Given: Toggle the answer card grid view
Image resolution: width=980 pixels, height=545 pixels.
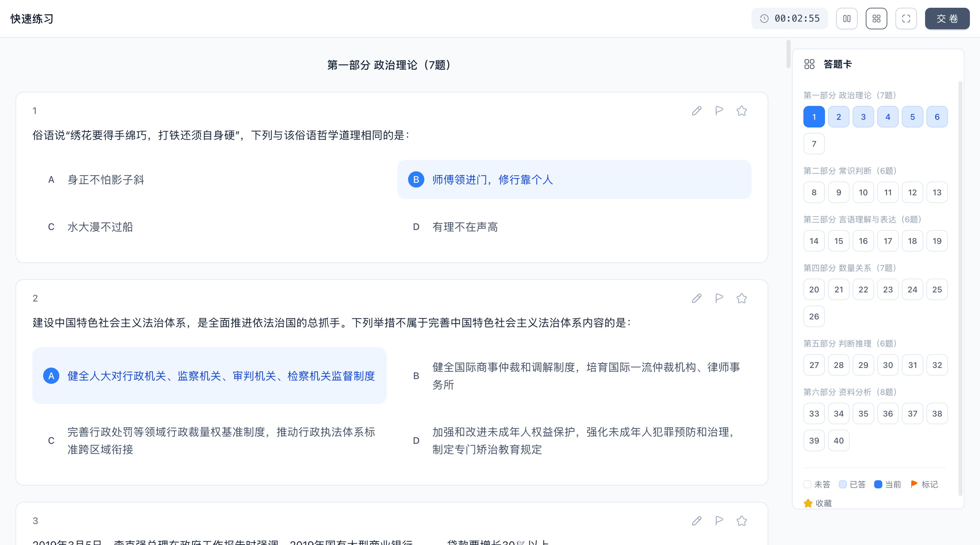Looking at the screenshot, I should (876, 19).
